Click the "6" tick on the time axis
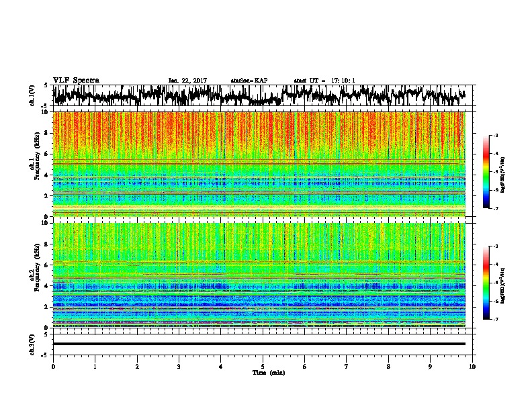 [305, 367]
